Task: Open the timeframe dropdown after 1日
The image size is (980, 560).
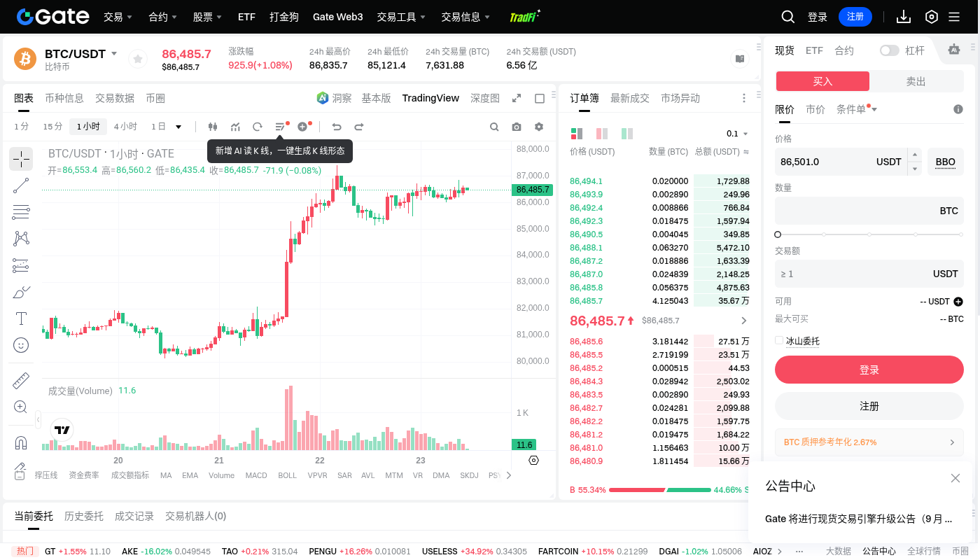Action: [178, 127]
